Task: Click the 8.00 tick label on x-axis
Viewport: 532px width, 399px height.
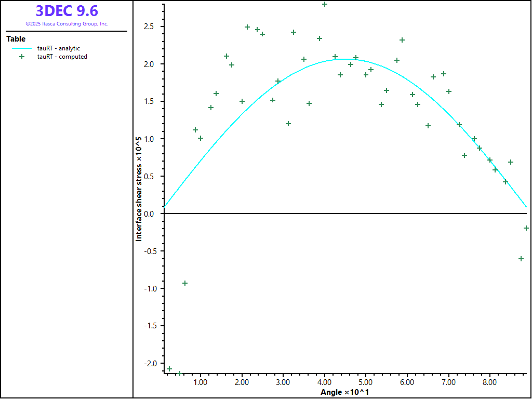Action: coord(490,382)
